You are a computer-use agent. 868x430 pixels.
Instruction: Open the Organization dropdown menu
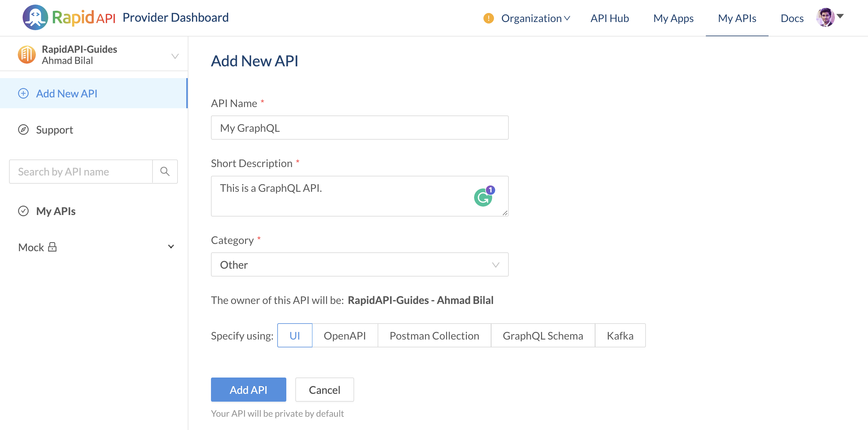[x=535, y=18]
